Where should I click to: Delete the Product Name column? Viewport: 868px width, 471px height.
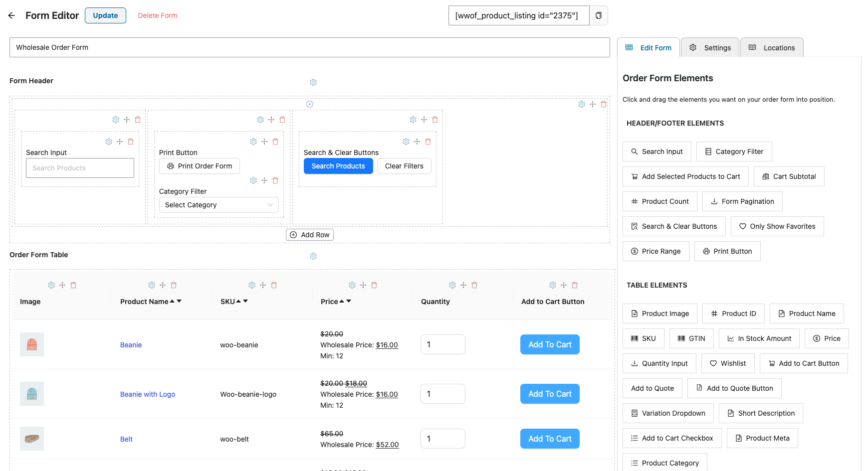(174, 285)
